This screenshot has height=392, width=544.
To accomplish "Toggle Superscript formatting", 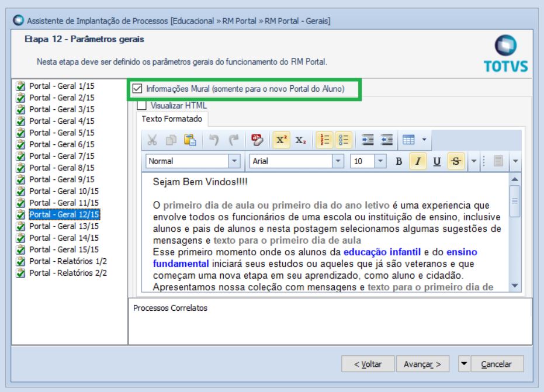I will 281,140.
